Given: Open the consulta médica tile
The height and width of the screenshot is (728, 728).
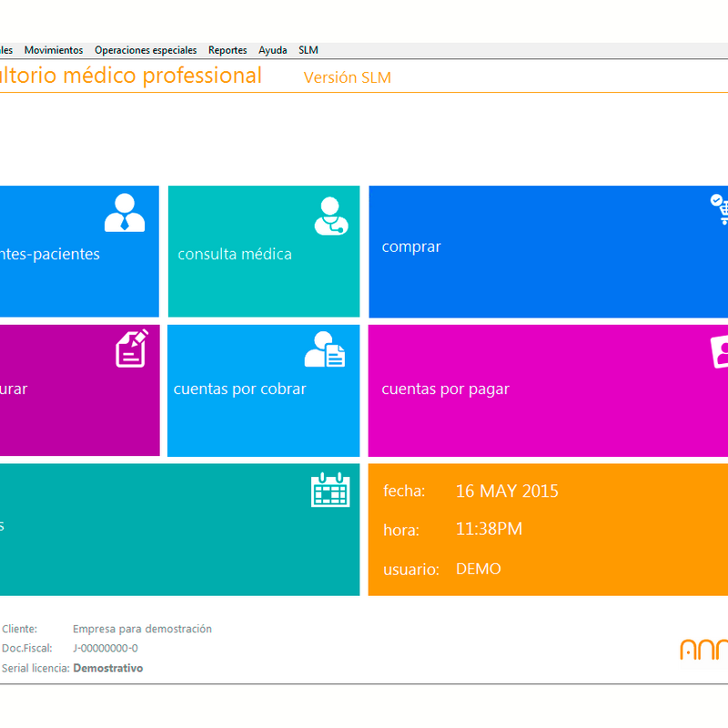Looking at the screenshot, I should pos(264,251).
